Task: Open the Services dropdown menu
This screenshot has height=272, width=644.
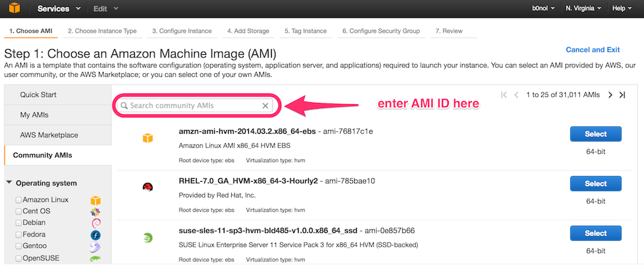Action: pyautogui.click(x=59, y=9)
